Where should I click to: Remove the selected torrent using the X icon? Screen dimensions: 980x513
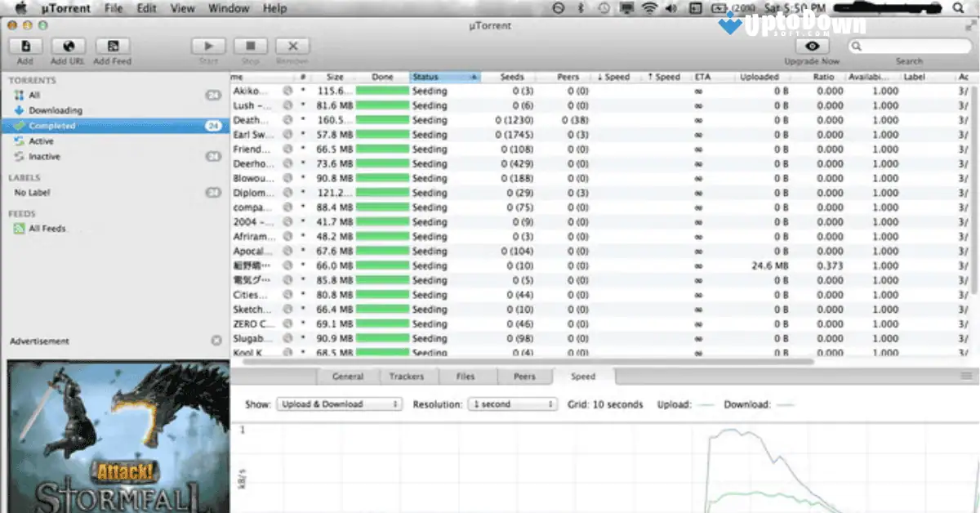point(292,46)
